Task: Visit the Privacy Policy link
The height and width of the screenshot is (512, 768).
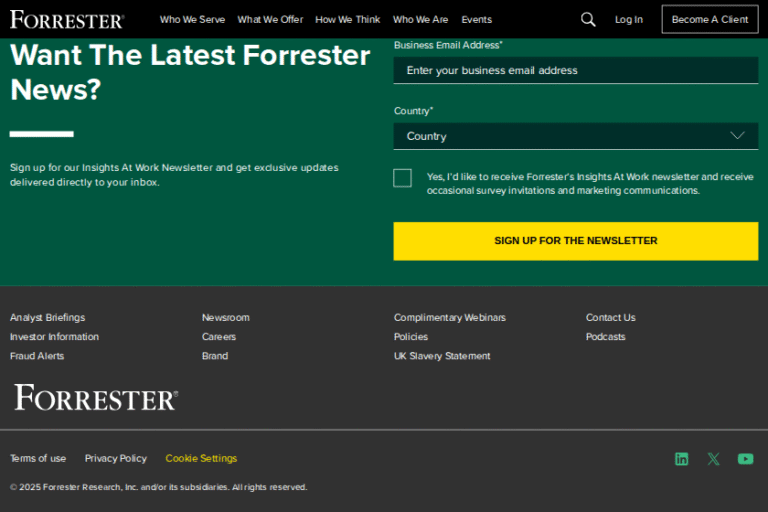Action: (115, 459)
